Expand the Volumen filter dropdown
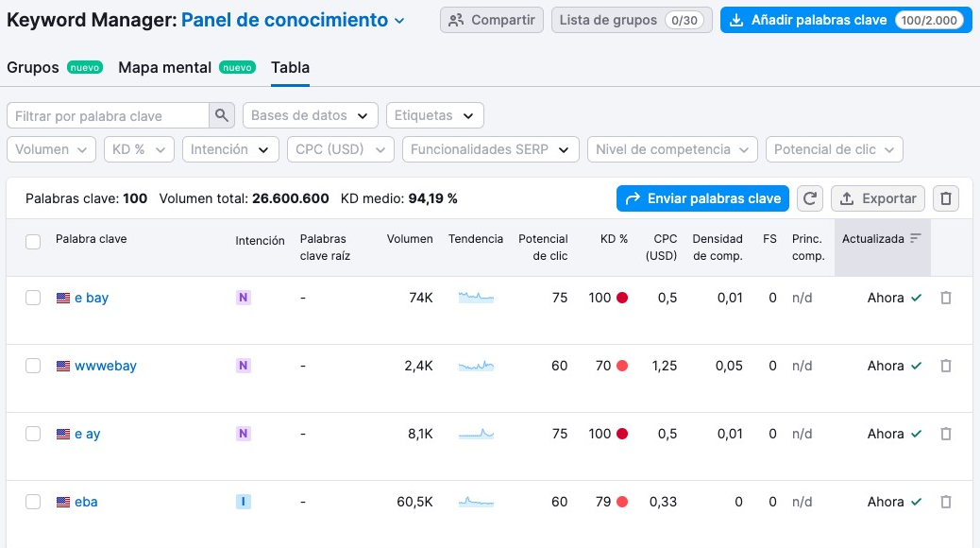 click(x=51, y=149)
